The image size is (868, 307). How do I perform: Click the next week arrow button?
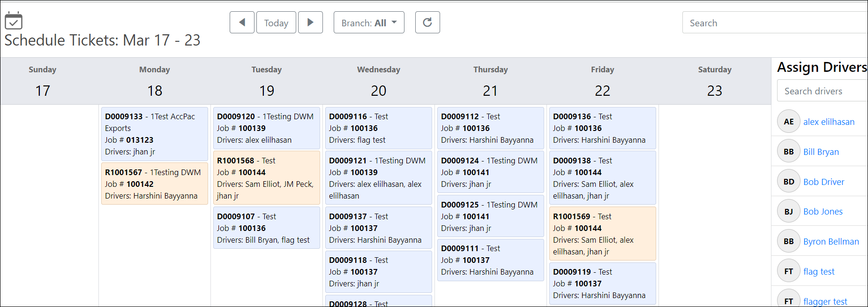tap(310, 23)
